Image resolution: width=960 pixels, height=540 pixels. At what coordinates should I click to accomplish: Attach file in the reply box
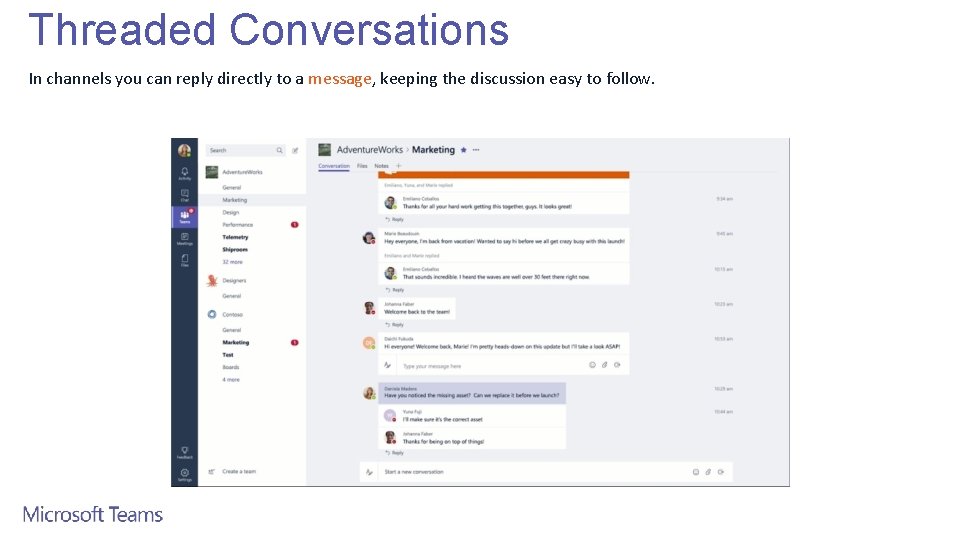tap(604, 365)
